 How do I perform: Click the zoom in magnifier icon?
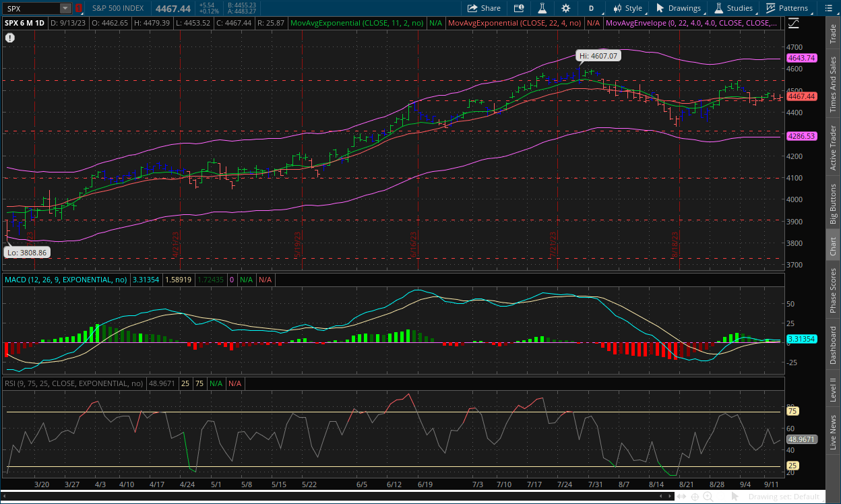point(709,497)
